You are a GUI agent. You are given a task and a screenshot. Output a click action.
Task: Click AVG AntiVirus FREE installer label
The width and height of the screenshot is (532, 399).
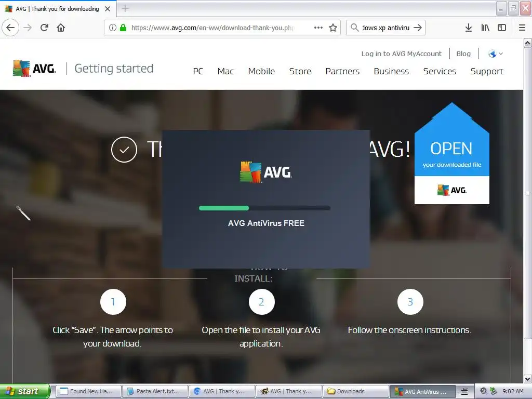tap(266, 223)
